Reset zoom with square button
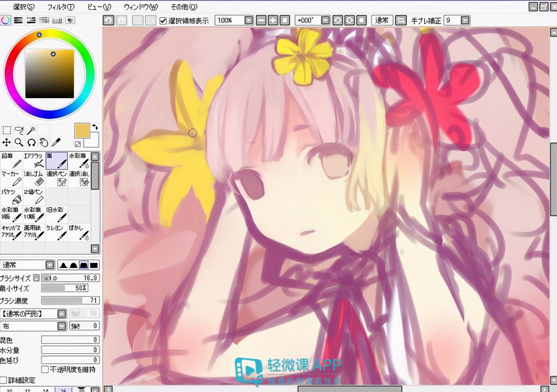This screenshot has height=392, width=557. (285, 20)
